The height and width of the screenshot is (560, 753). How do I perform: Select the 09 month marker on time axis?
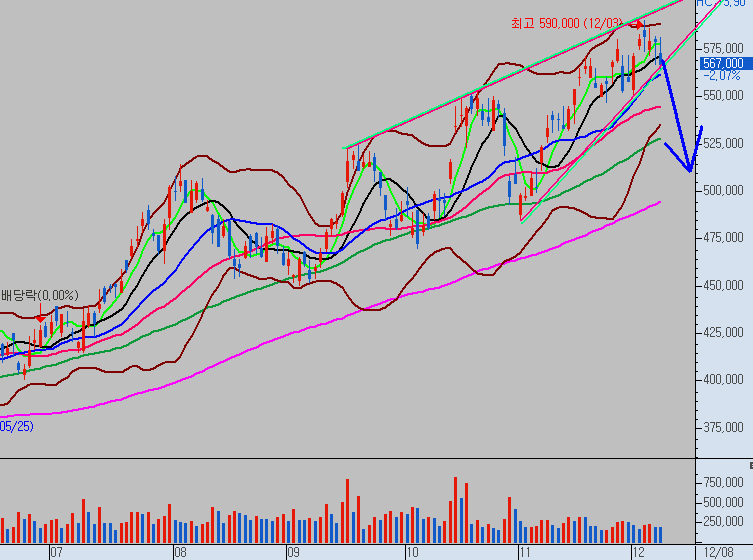[292, 552]
